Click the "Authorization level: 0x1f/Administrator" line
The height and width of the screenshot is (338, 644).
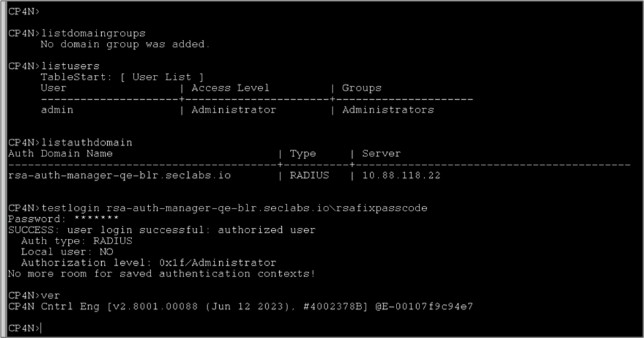(x=148, y=262)
